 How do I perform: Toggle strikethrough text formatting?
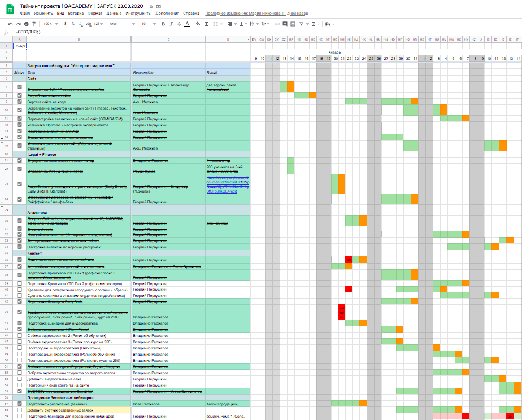tap(179, 24)
